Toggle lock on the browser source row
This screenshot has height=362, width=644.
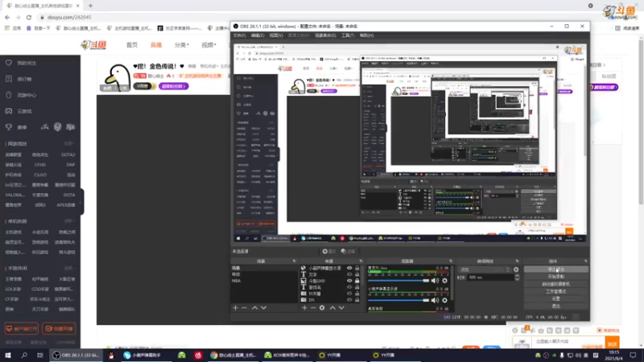(357, 268)
